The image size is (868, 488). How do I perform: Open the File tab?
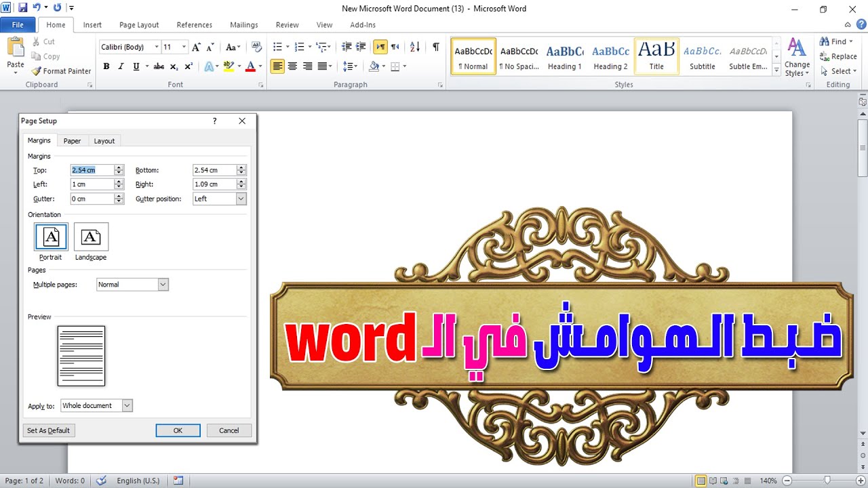[x=18, y=25]
